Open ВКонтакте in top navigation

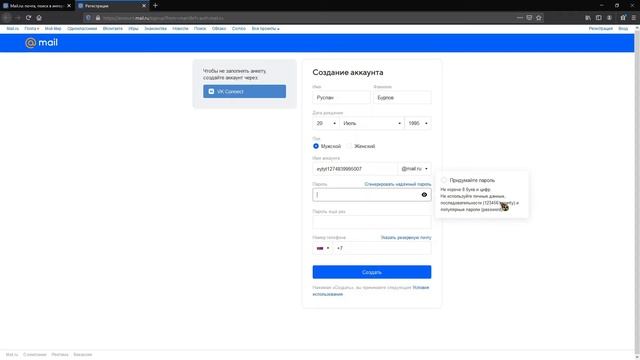113,29
